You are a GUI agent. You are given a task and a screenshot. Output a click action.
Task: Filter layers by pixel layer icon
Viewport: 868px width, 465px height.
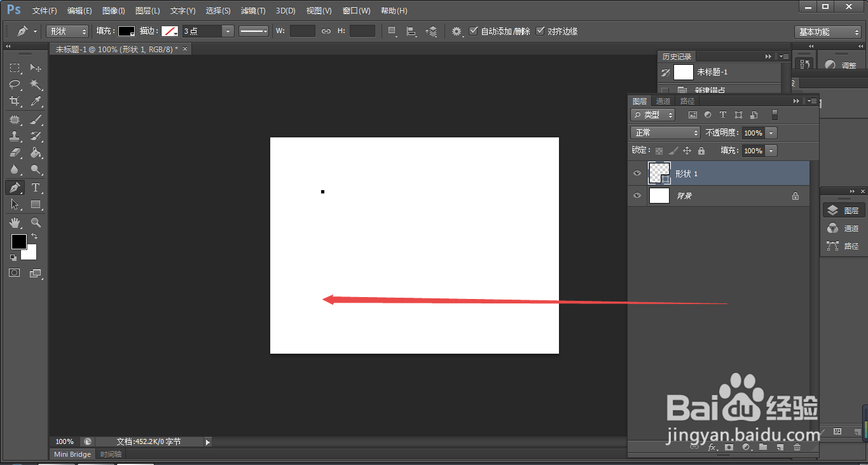click(x=692, y=115)
